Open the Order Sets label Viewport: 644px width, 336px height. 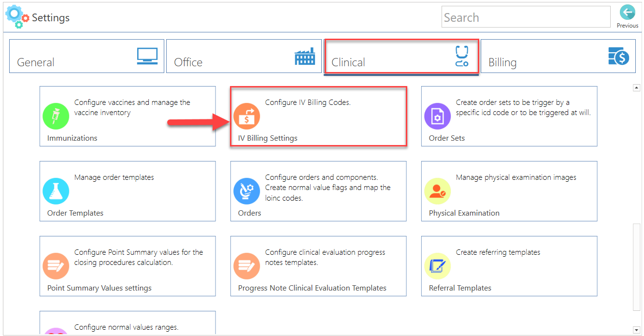(x=447, y=138)
